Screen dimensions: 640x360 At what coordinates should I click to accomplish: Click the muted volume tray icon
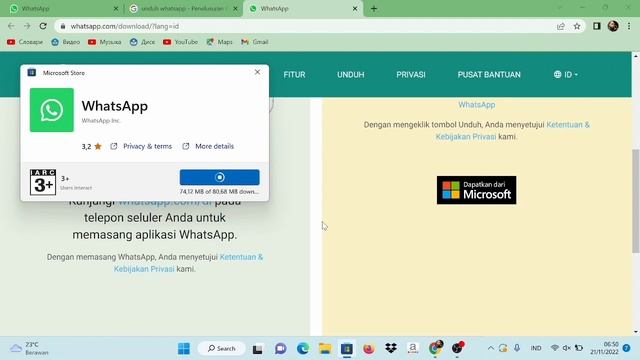(567, 348)
